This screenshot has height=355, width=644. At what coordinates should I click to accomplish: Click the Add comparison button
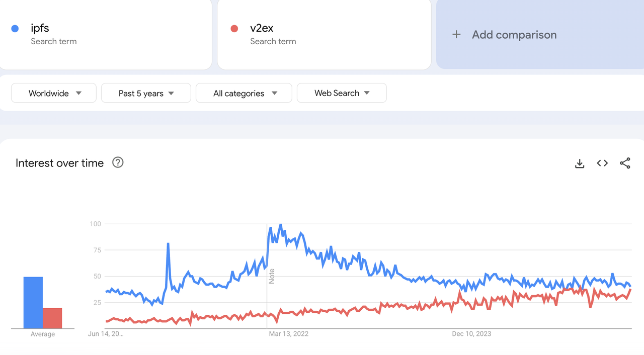[514, 35]
